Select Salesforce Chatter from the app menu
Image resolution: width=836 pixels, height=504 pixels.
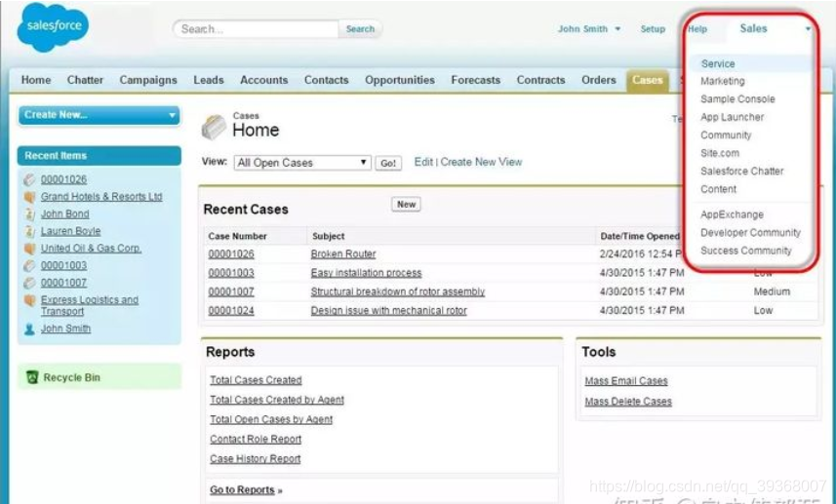point(741,171)
